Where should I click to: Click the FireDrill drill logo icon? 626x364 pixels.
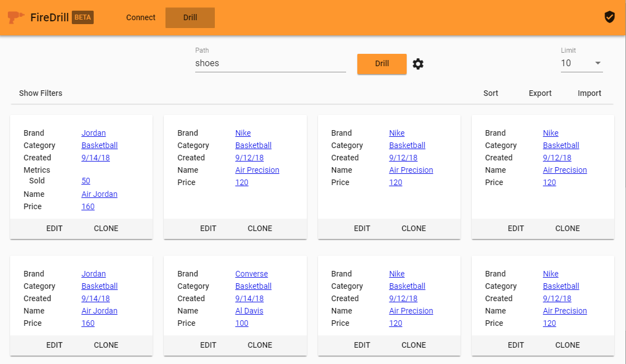tap(16, 17)
